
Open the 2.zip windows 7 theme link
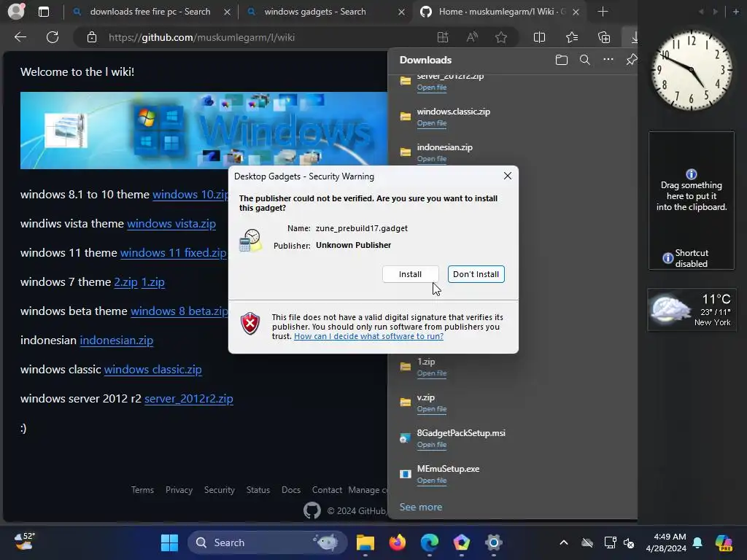click(125, 282)
